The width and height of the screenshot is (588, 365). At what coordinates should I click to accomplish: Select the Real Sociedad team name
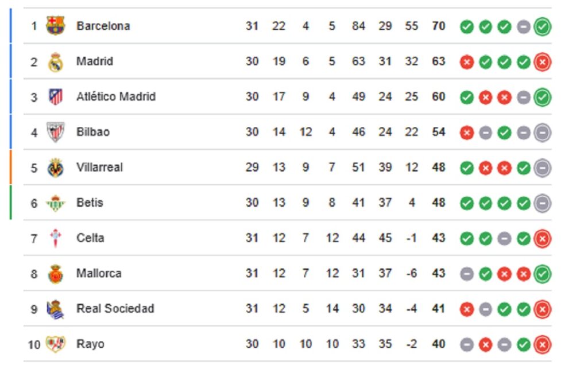coord(115,309)
